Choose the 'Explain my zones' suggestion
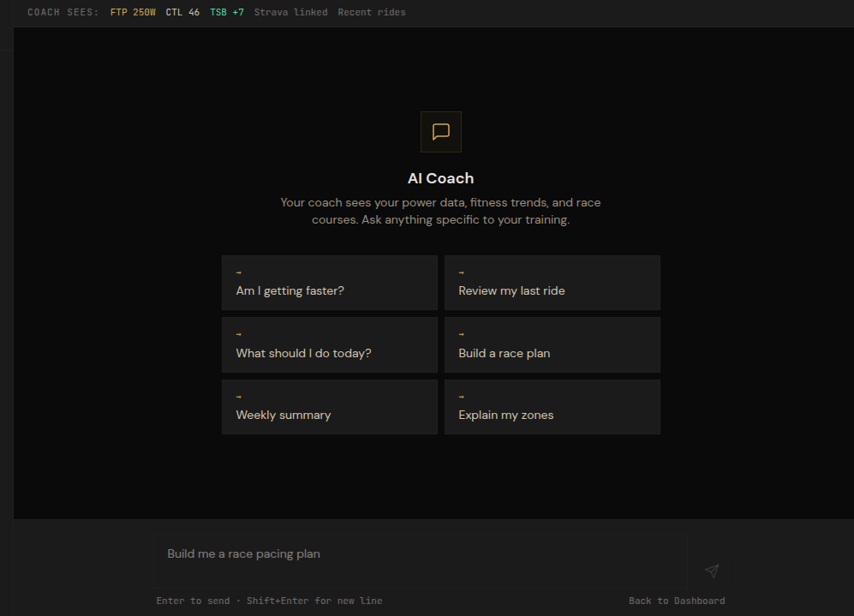 tap(552, 408)
